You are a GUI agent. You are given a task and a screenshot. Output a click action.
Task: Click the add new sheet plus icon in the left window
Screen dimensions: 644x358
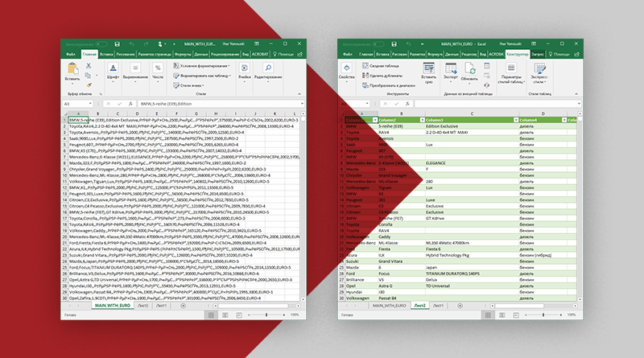184,306
